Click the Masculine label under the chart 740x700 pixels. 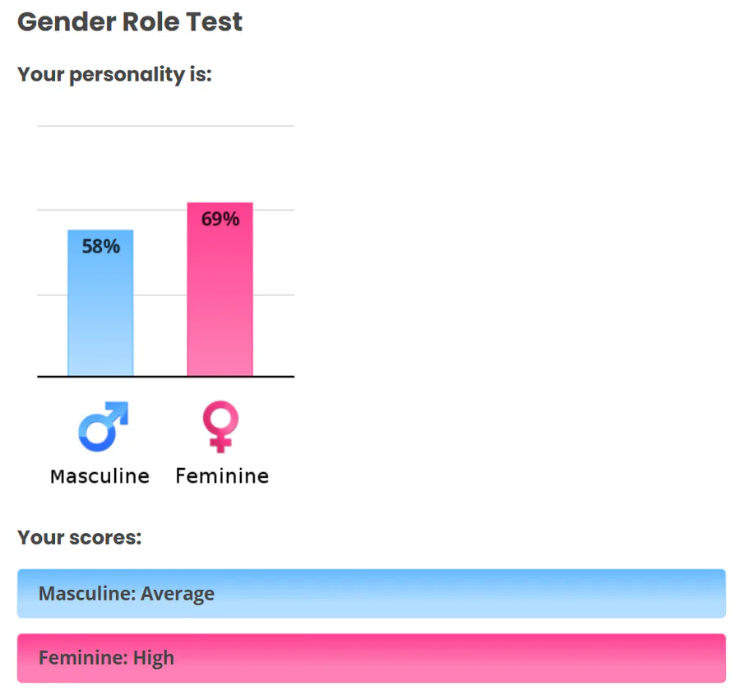tap(99, 476)
